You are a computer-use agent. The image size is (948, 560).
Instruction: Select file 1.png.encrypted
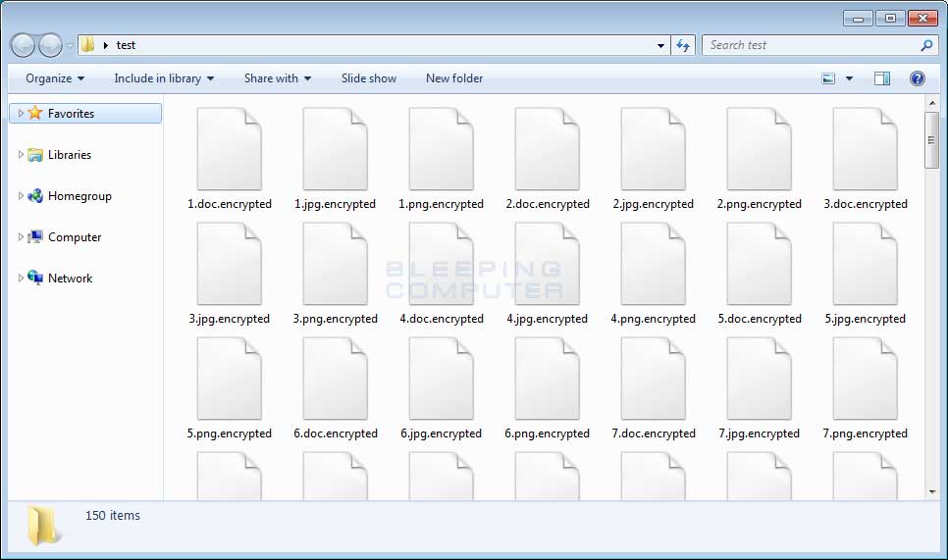pyautogui.click(x=442, y=158)
